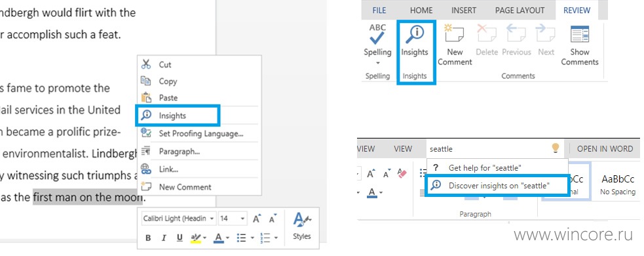Image resolution: width=644 pixels, height=256 pixels.
Task: Click Grow Font in the lower ribbon
Action: coord(371,174)
